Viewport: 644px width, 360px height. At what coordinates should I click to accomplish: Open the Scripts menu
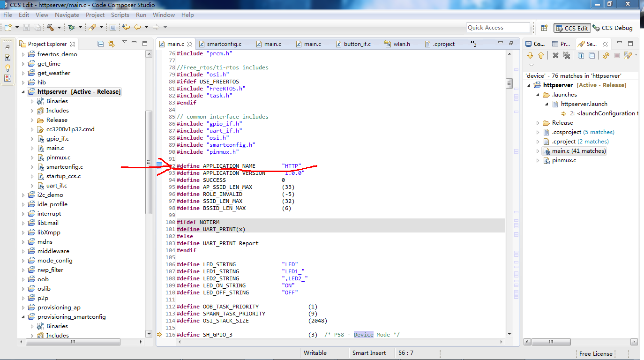120,15
